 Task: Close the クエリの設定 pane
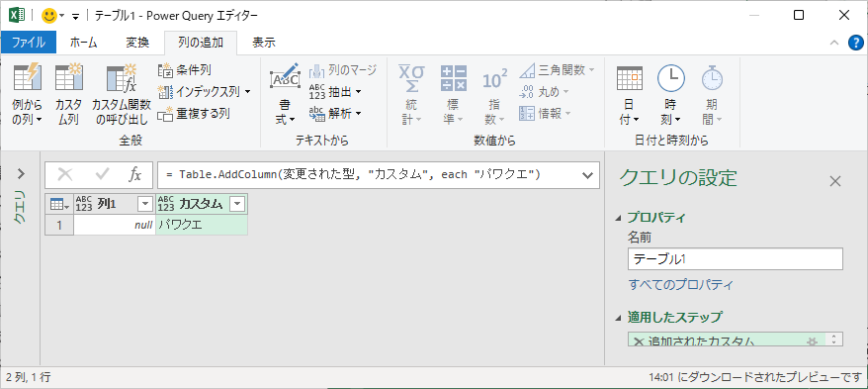(x=834, y=181)
